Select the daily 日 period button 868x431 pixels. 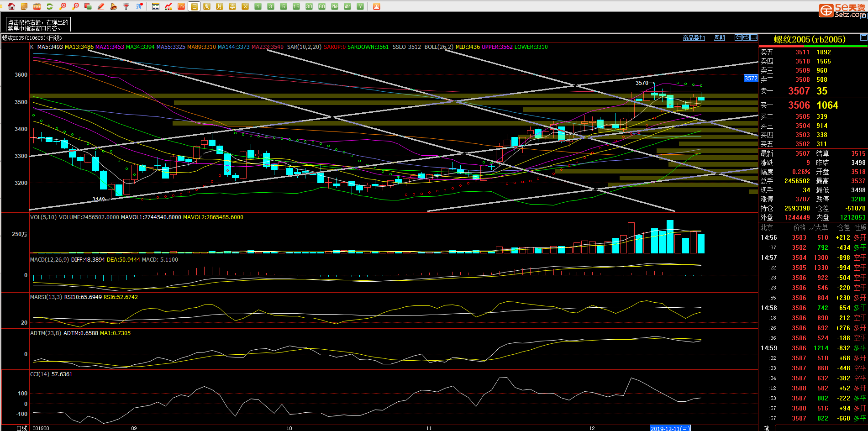click(194, 6)
